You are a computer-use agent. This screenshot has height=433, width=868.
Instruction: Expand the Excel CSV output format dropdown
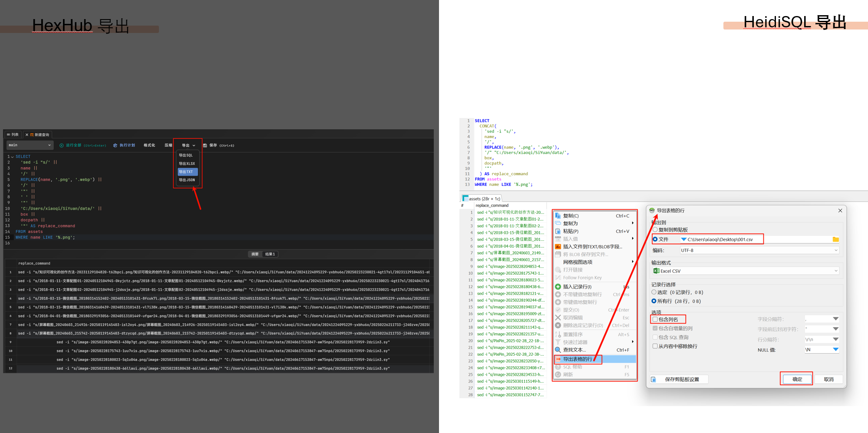point(746,271)
